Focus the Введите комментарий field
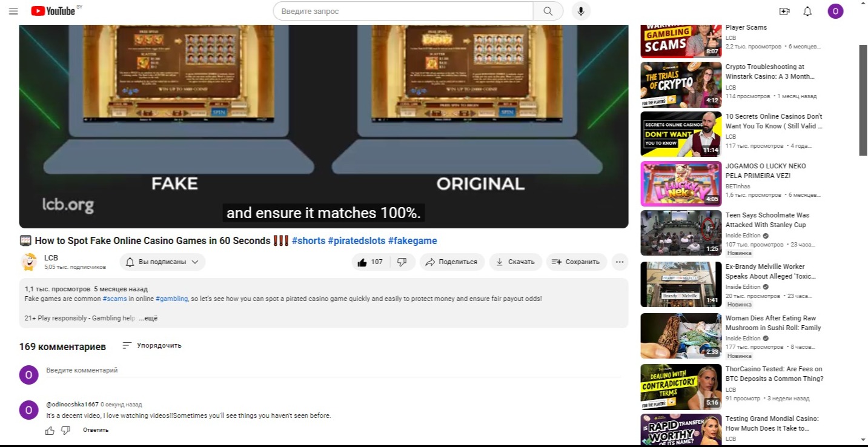868x447 pixels. pyautogui.click(x=334, y=370)
